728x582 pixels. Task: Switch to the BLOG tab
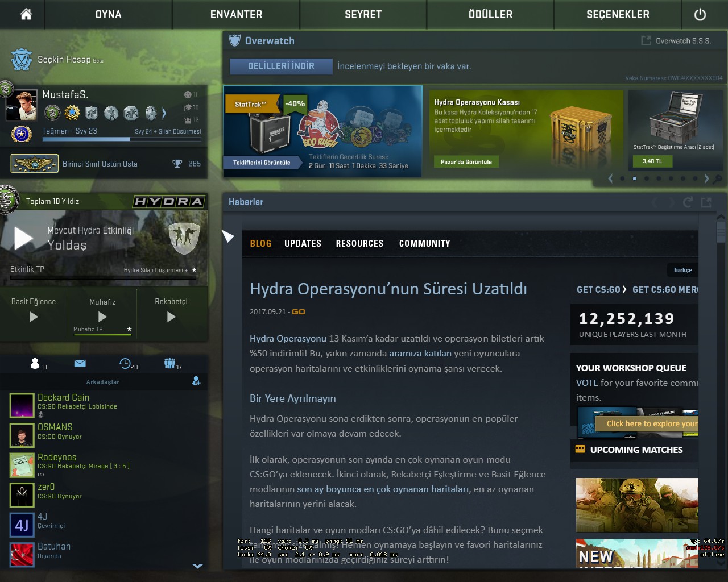(x=260, y=243)
